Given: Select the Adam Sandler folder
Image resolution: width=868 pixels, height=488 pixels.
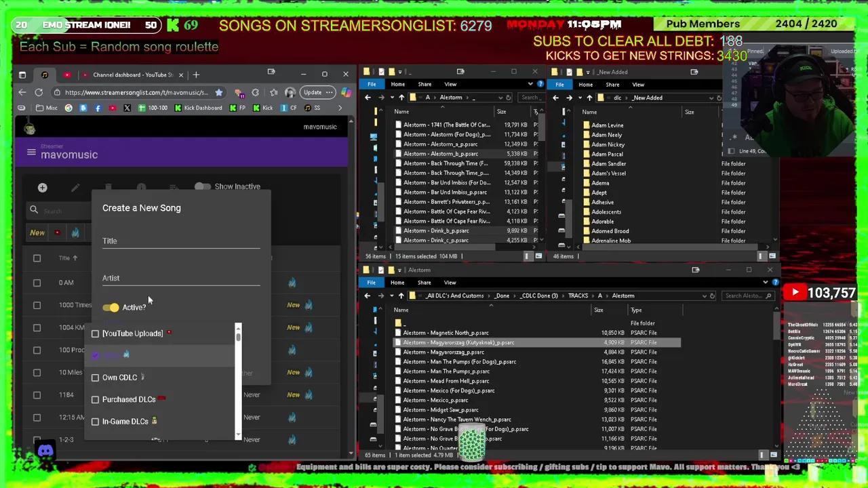Looking at the screenshot, I should [x=608, y=163].
